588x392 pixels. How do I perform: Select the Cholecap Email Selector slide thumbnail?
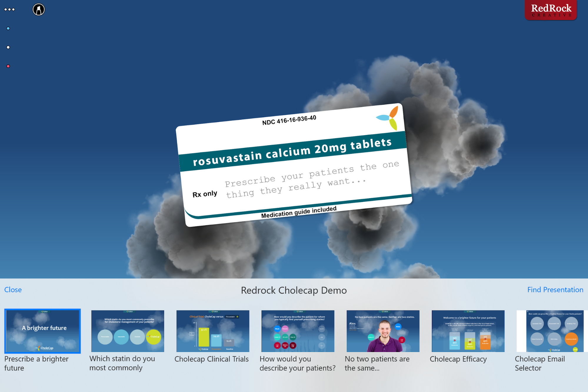[x=552, y=331]
